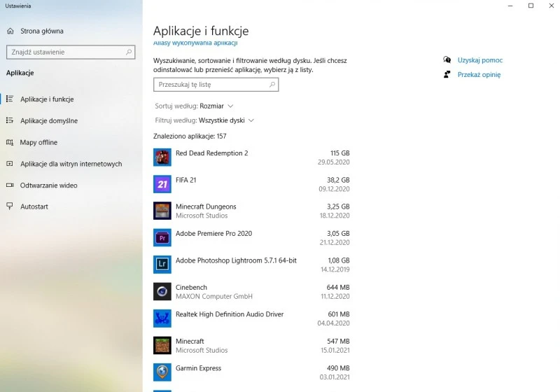This screenshot has width=560, height=392.
Task: Go to Mapy offline settings page
Action: tap(38, 143)
